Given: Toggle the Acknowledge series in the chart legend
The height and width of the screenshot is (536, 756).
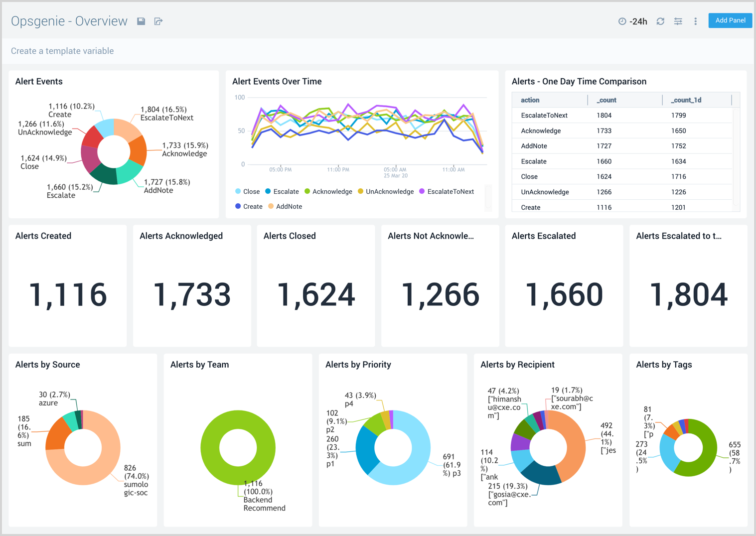Looking at the screenshot, I should (307, 191).
